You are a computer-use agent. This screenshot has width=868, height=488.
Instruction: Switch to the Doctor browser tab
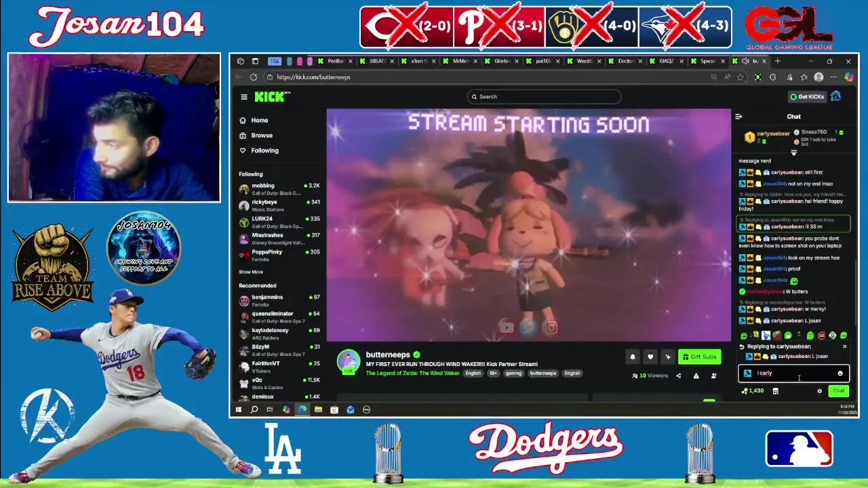[627, 61]
